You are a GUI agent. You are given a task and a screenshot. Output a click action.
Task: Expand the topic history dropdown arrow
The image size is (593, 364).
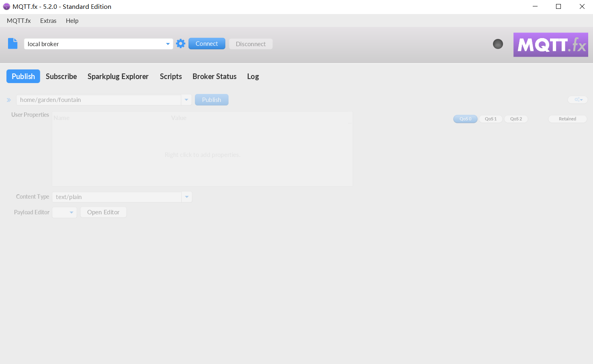(x=186, y=100)
